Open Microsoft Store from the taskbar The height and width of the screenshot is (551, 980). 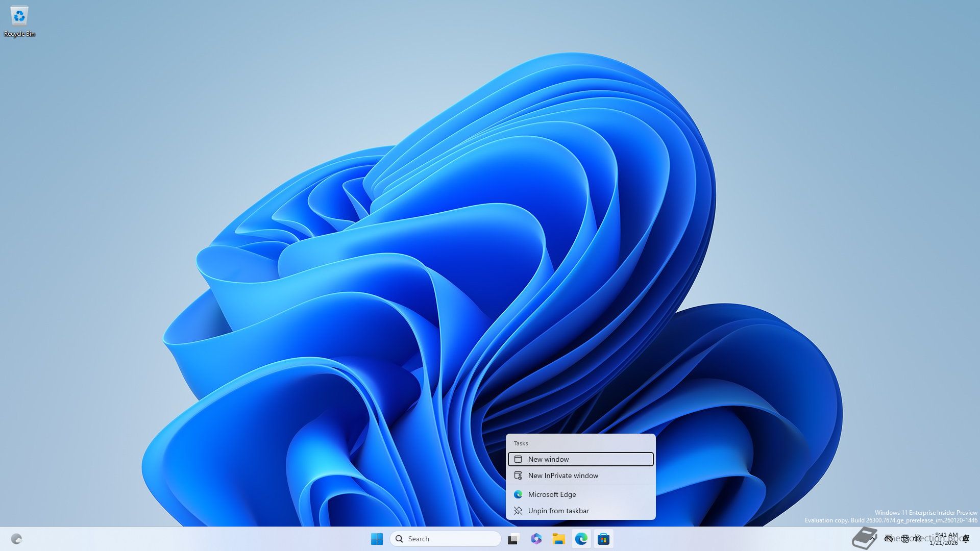tap(603, 539)
